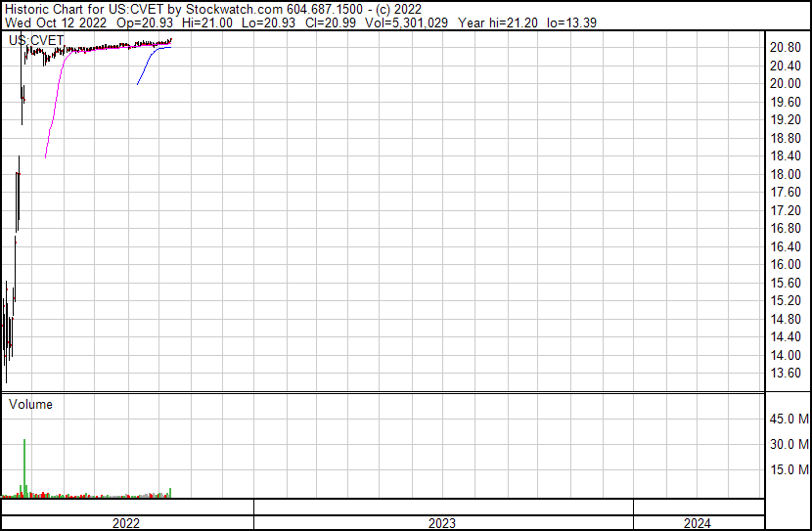Click the 'Volume' panel label

30,404
